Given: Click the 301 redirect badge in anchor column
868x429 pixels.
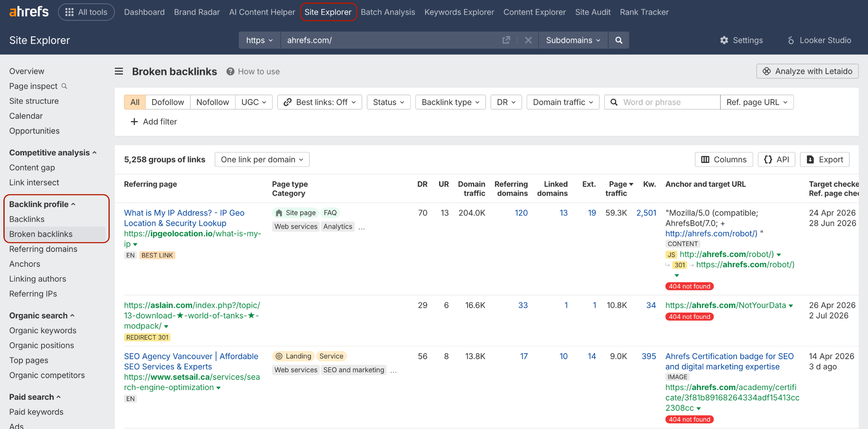Looking at the screenshot, I should pyautogui.click(x=680, y=265).
